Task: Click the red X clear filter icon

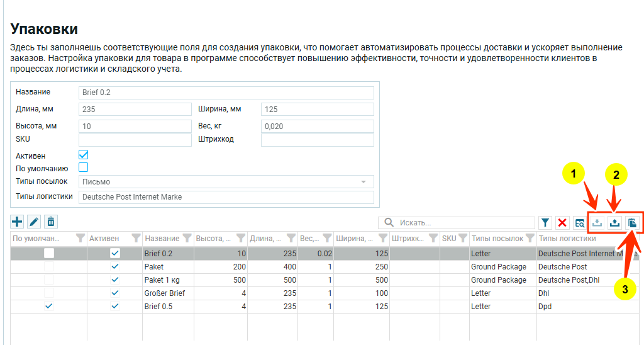Action: 562,222
